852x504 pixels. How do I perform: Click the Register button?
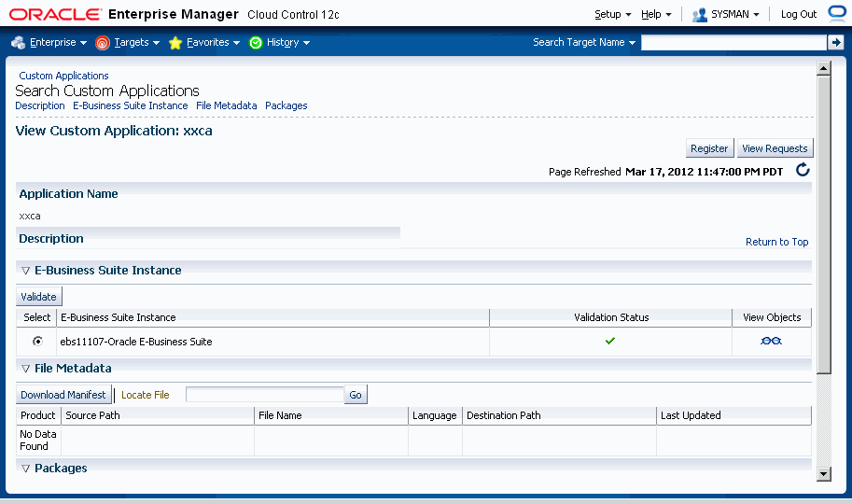click(709, 148)
